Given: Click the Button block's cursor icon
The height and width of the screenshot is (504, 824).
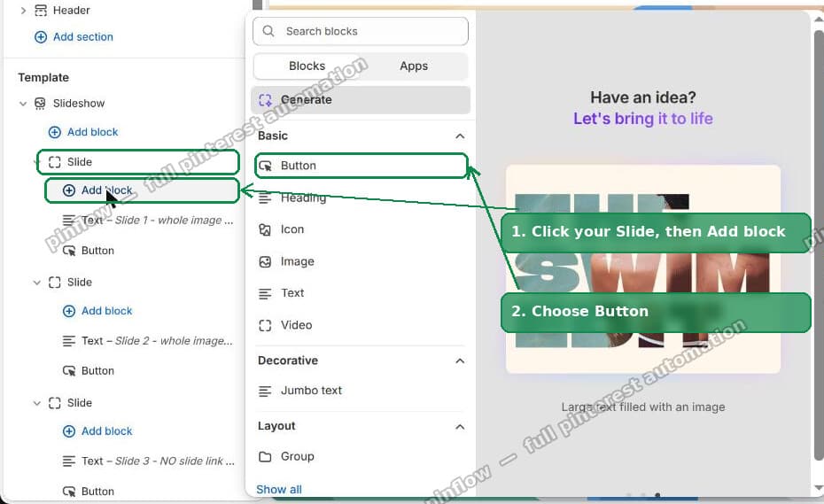Looking at the screenshot, I should (x=266, y=166).
